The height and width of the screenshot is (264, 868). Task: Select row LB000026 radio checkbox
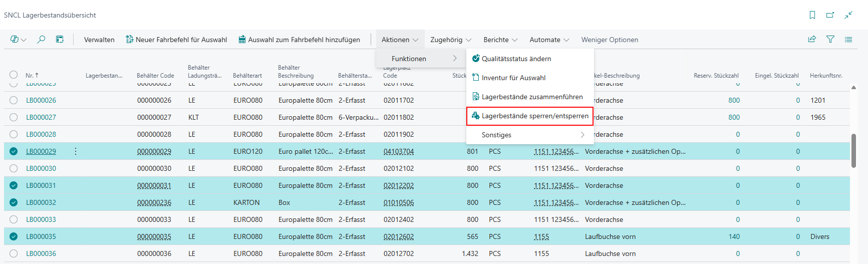14,100
